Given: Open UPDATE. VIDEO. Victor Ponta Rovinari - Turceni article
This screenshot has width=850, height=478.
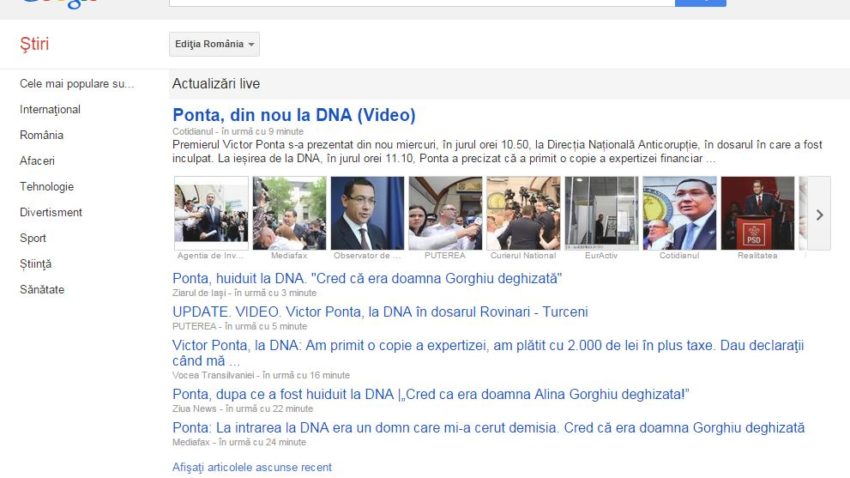Looking at the screenshot, I should 380,312.
